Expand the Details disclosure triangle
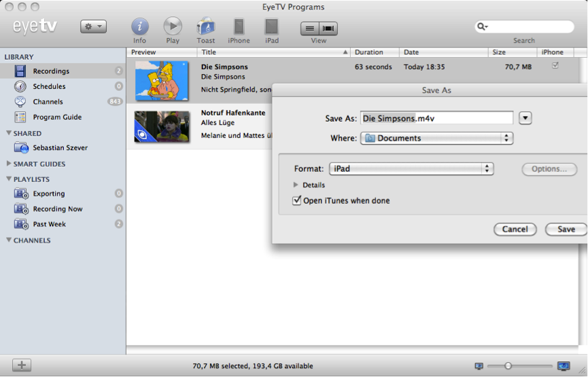This screenshot has height=377, width=588. pos(296,185)
